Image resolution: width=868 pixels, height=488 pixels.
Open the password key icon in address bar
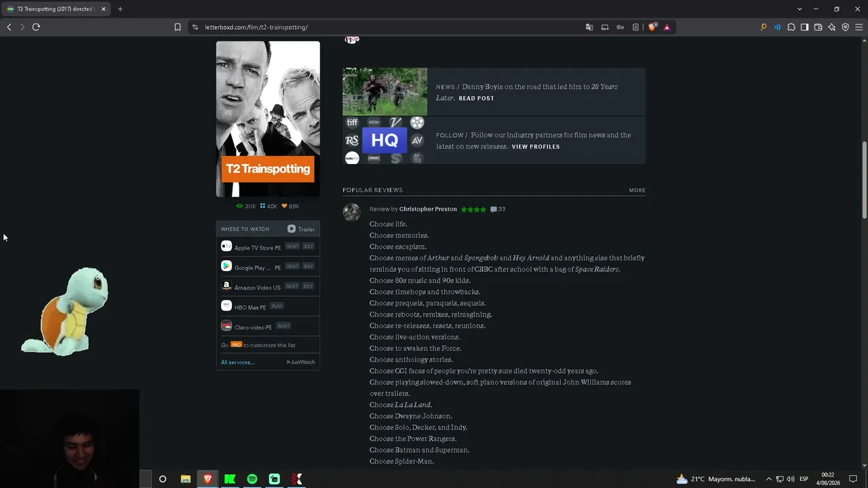(620, 27)
